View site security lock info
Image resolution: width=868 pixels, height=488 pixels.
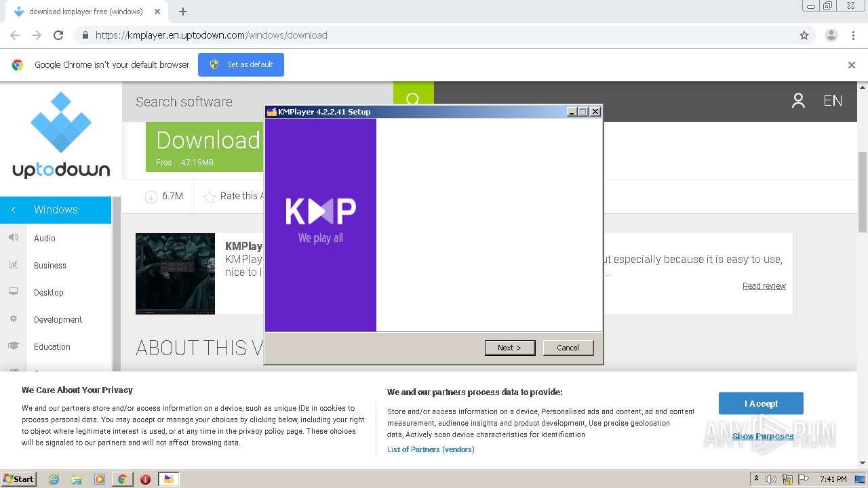point(85,35)
